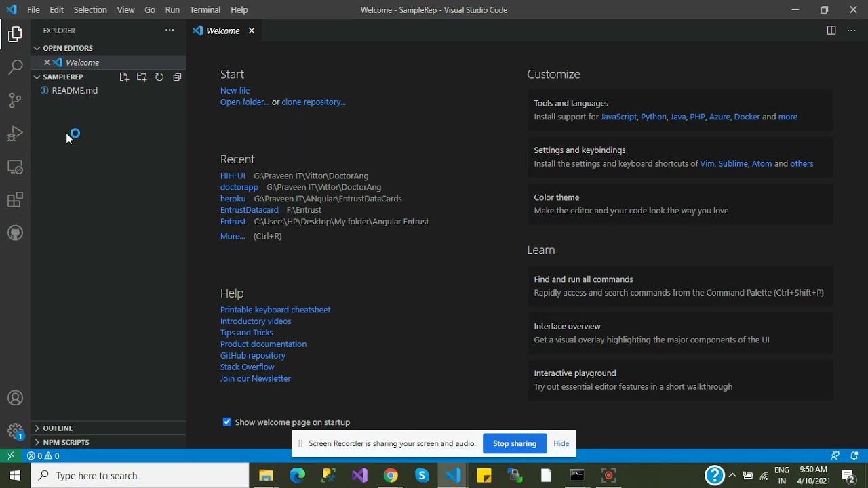This screenshot has width=868, height=488.
Task: Toggle Show welcome page on startup
Action: (x=227, y=422)
